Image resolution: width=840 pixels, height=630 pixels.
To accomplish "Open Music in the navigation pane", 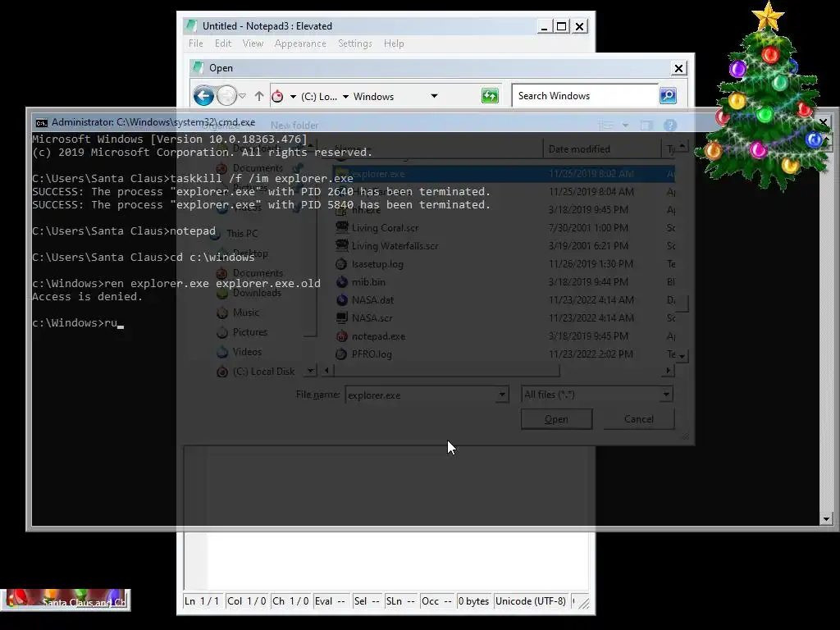I will [x=246, y=313].
